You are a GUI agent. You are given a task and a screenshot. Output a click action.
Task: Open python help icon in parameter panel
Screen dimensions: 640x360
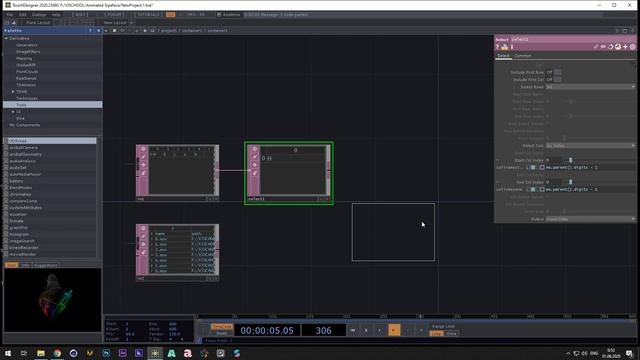tap(505, 47)
